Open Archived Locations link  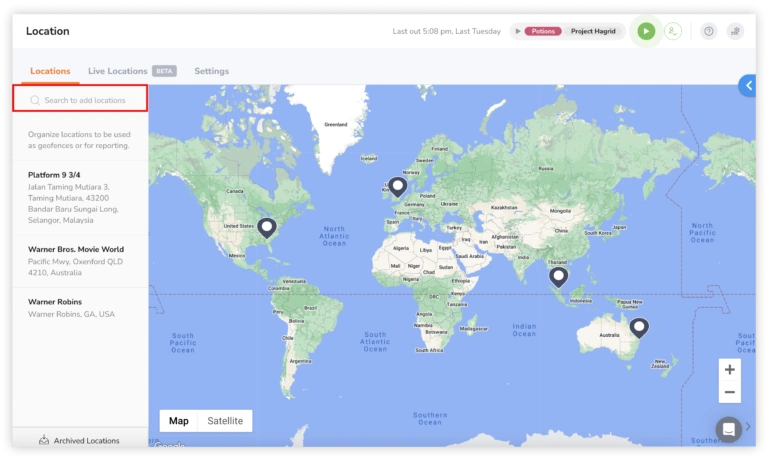click(86, 440)
